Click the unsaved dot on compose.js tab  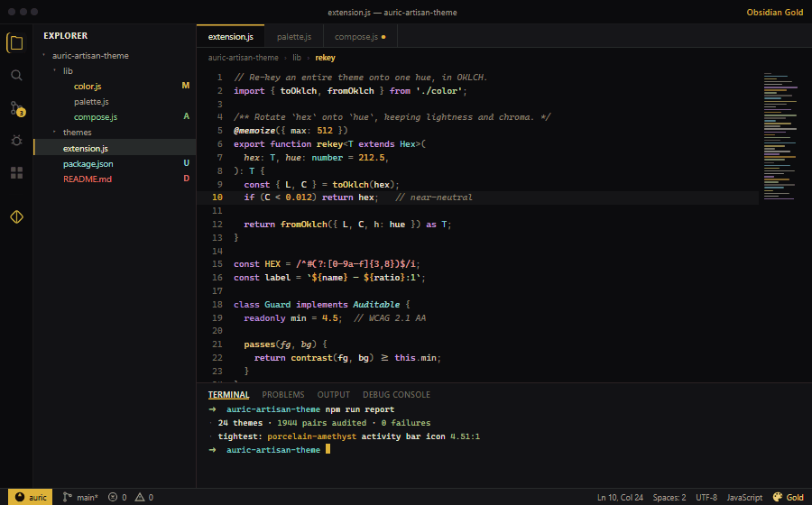pos(383,37)
